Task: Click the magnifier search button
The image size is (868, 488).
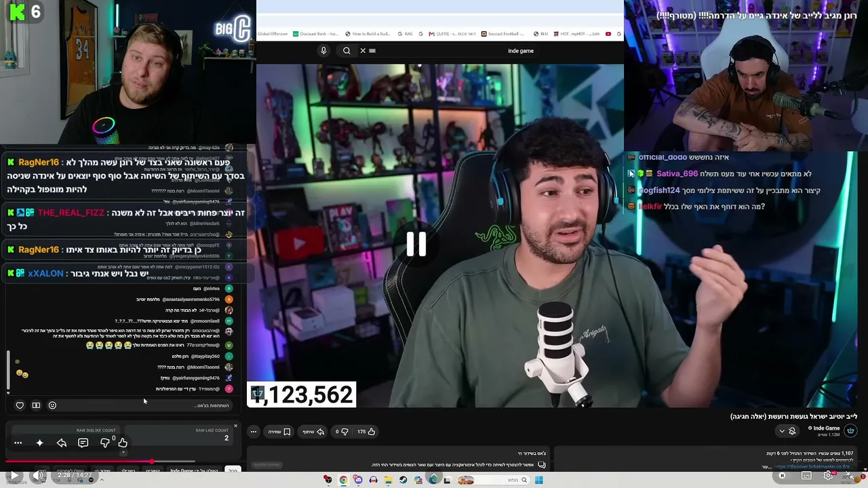Action: tap(347, 51)
